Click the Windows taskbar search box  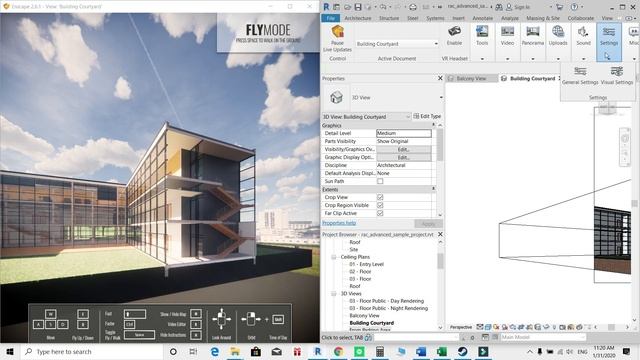pos(92,351)
